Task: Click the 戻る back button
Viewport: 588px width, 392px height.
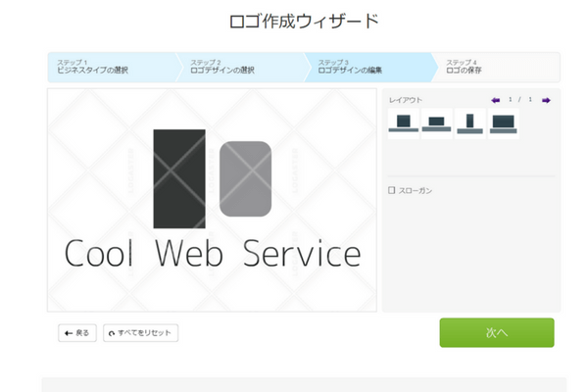Action: [77, 333]
